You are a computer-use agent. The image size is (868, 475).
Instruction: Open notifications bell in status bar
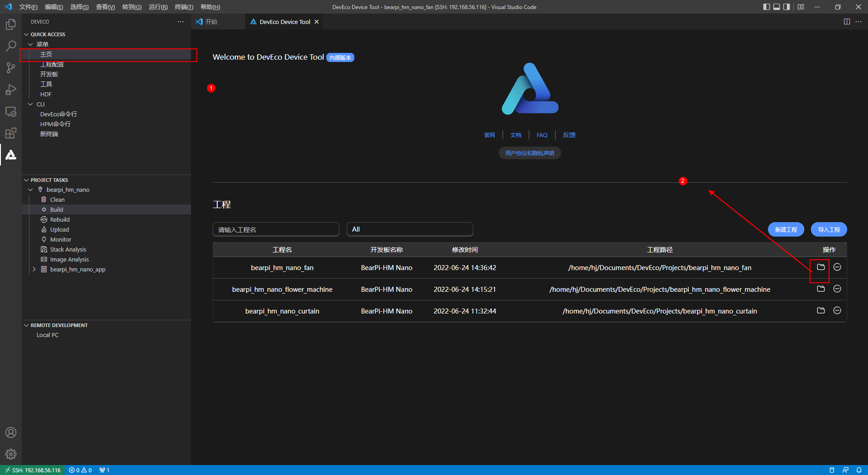pyautogui.click(x=859, y=470)
